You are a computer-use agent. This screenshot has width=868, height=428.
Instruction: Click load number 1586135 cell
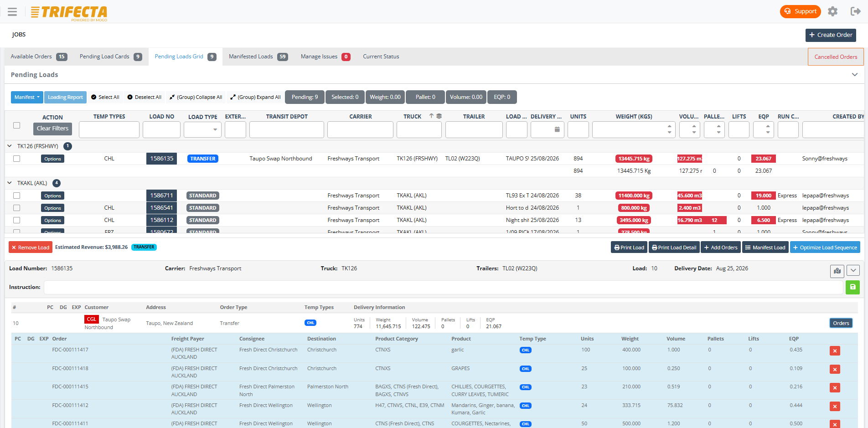[161, 159]
